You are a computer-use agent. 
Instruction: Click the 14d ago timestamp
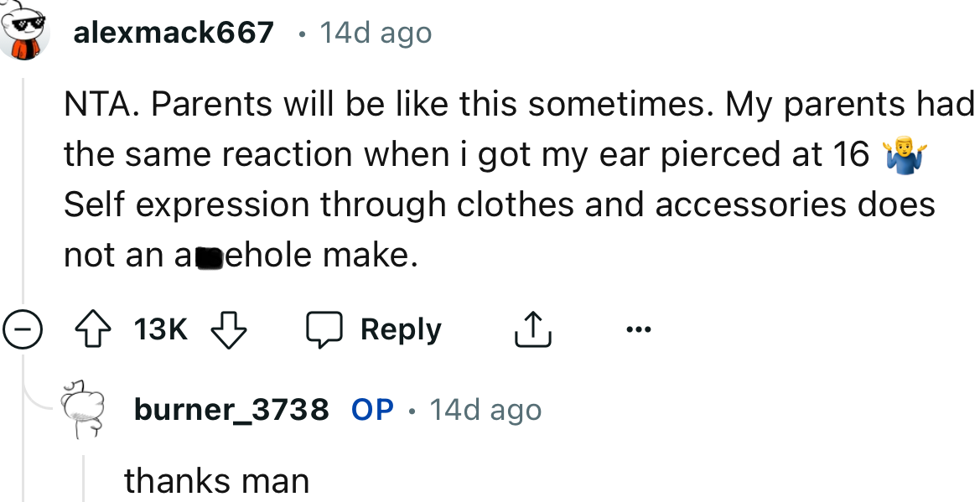coord(374,32)
